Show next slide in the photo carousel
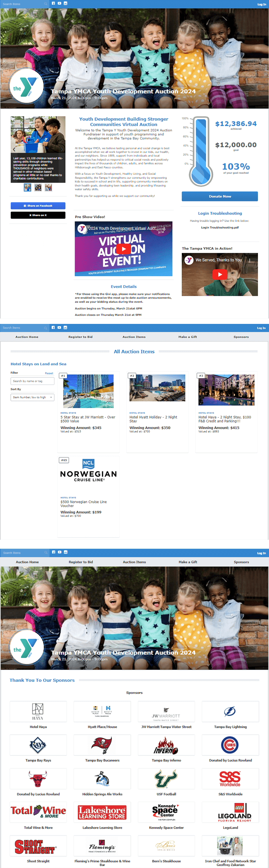 pos(62,149)
